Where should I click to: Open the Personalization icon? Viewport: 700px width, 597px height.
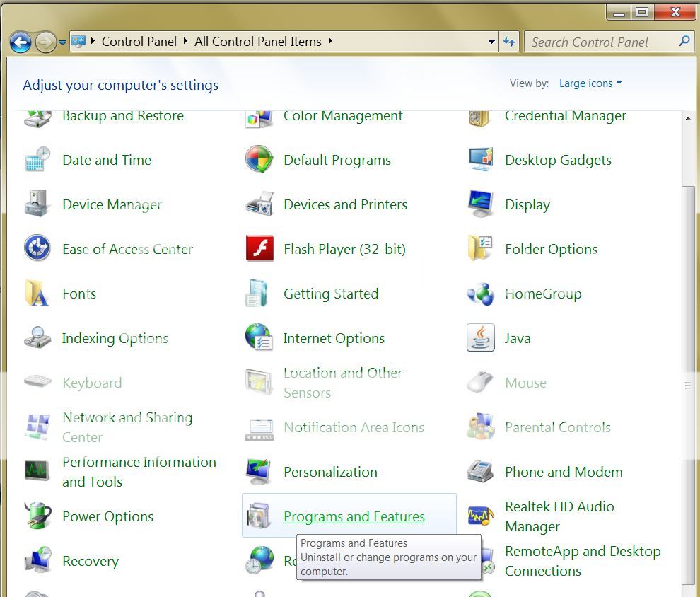[259, 472]
